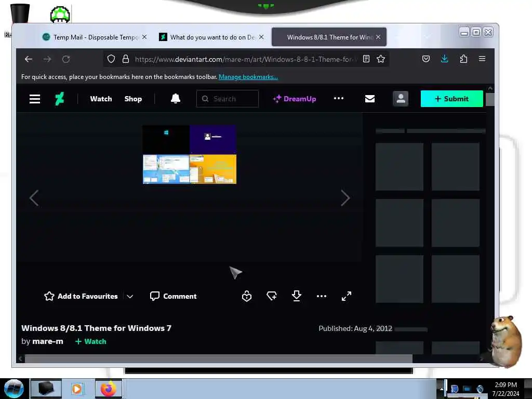The image size is (532, 399).
Task: Toggle Firefox reader view icon
Action: point(366,59)
